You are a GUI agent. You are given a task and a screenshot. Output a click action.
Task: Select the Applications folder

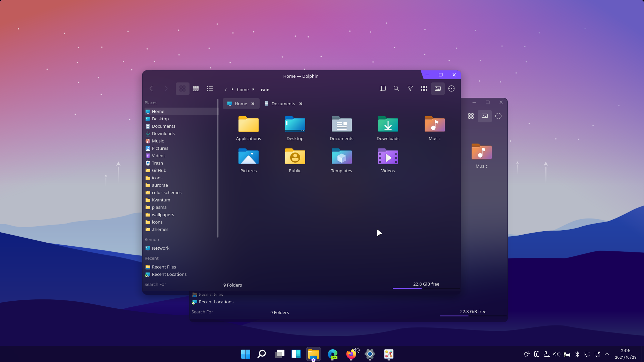coord(249,128)
